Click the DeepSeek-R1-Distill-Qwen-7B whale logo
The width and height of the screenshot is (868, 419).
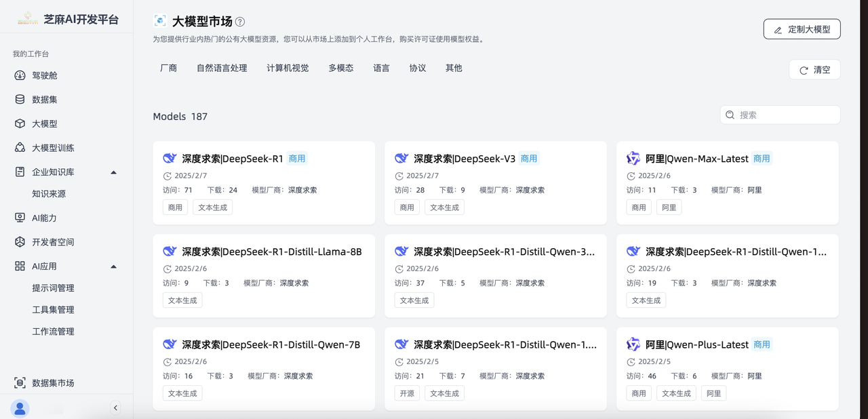[170, 344]
